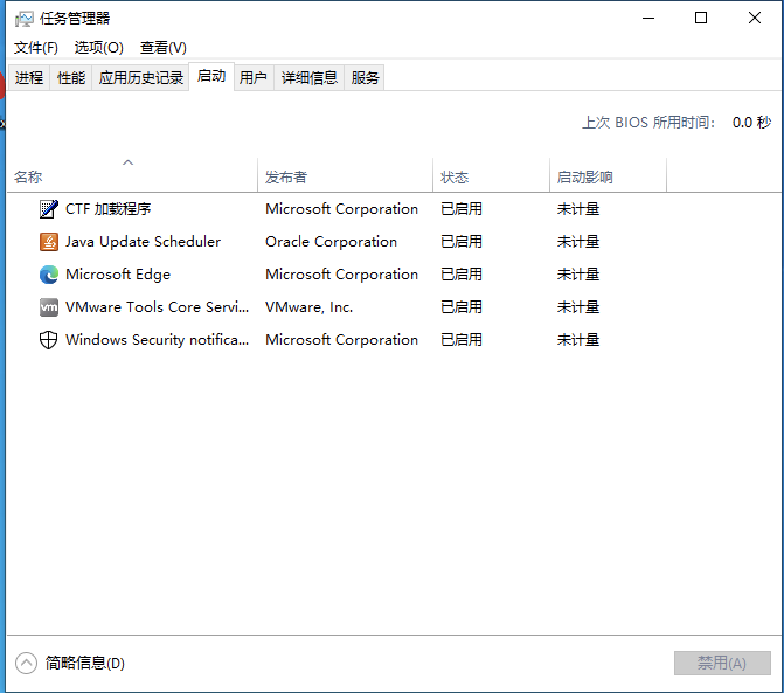Collapse view with 简略信息 arrow icon
The width and height of the screenshot is (784, 693).
point(26,663)
